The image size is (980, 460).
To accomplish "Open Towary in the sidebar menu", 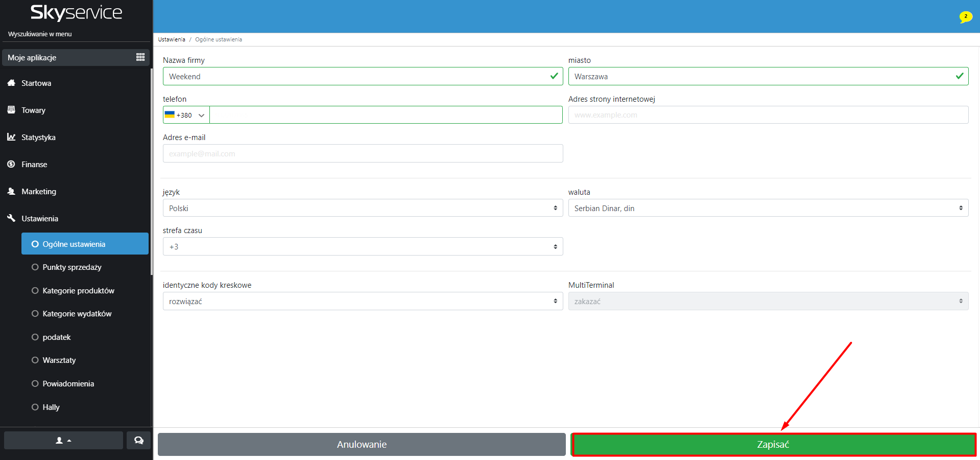I will 33,110.
